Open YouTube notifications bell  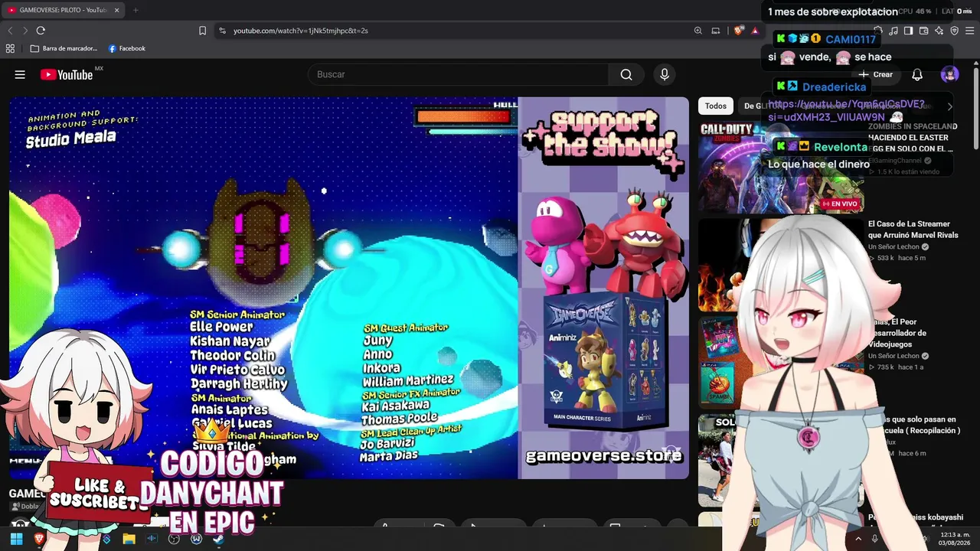(x=917, y=74)
